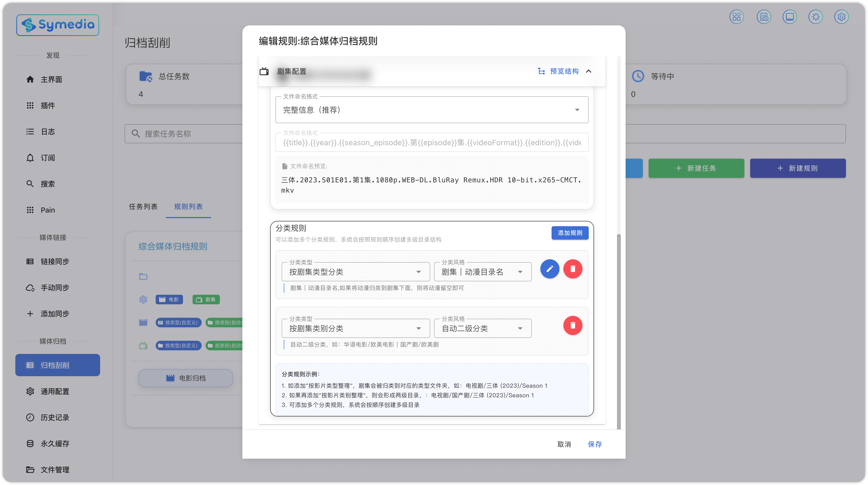Image resolution: width=868 pixels, height=485 pixels.
Task: Click the 添加规则 button
Action: (570, 233)
